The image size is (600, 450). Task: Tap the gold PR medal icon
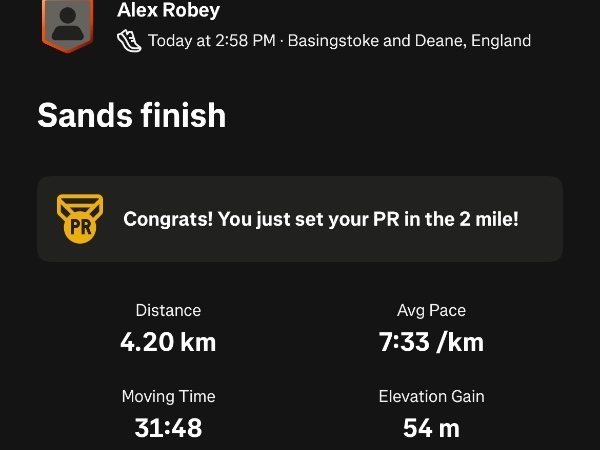click(x=81, y=219)
